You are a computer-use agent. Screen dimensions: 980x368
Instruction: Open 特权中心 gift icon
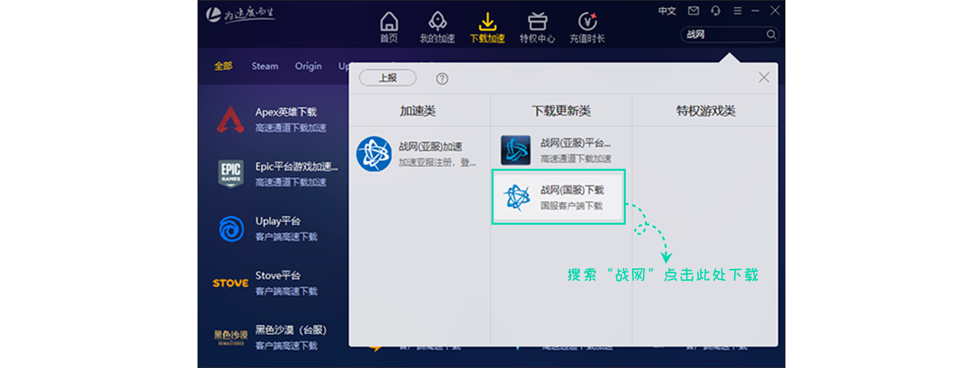pyautogui.click(x=537, y=22)
